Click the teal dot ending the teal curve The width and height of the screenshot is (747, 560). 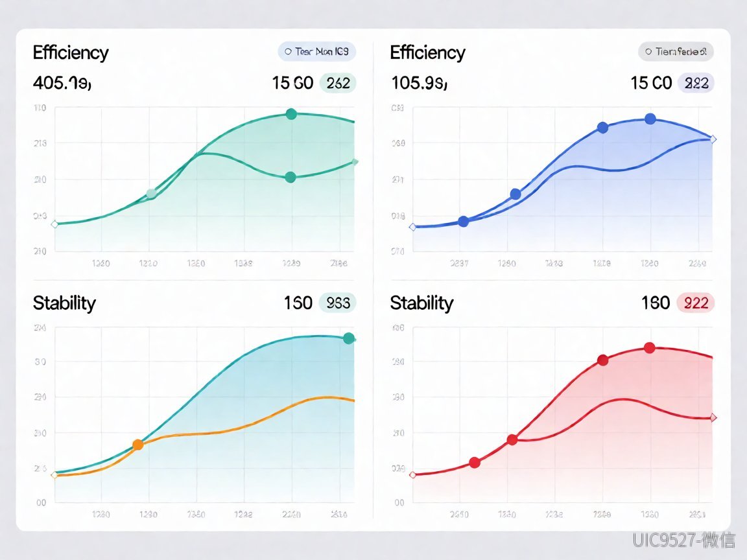coord(349,338)
